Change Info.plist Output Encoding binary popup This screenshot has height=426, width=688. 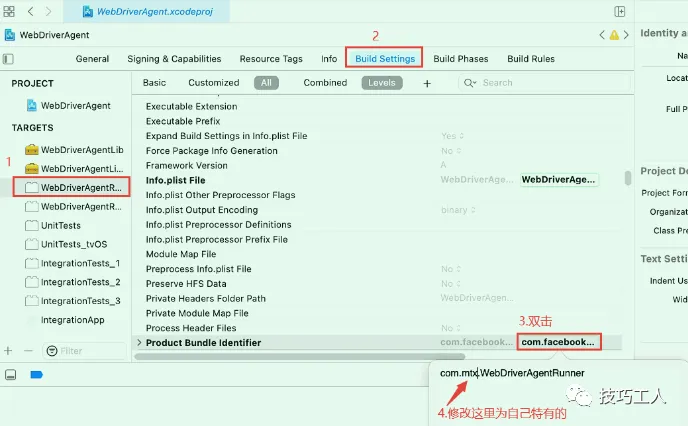[458, 210]
